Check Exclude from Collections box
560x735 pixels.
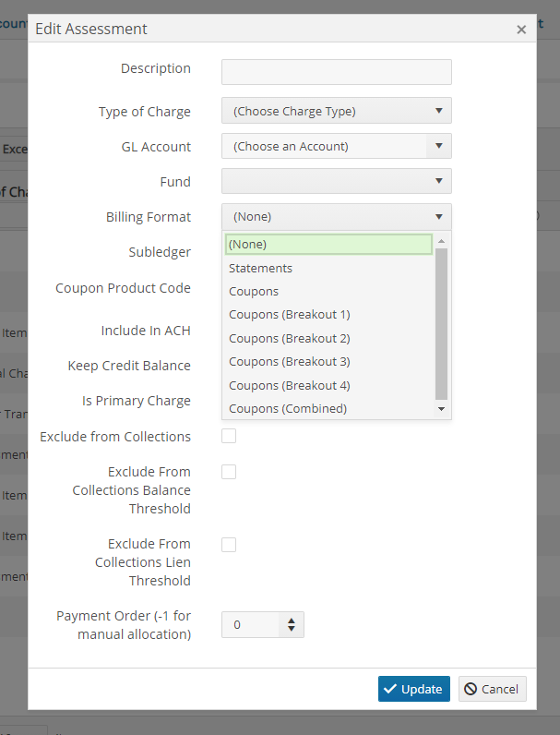[229, 436]
